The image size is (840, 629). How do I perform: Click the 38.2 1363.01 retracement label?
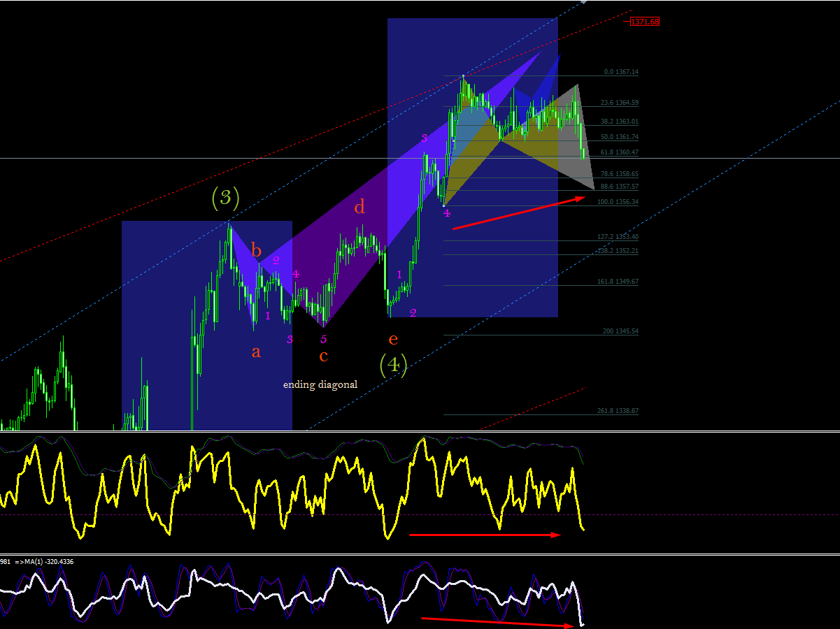coord(620,122)
